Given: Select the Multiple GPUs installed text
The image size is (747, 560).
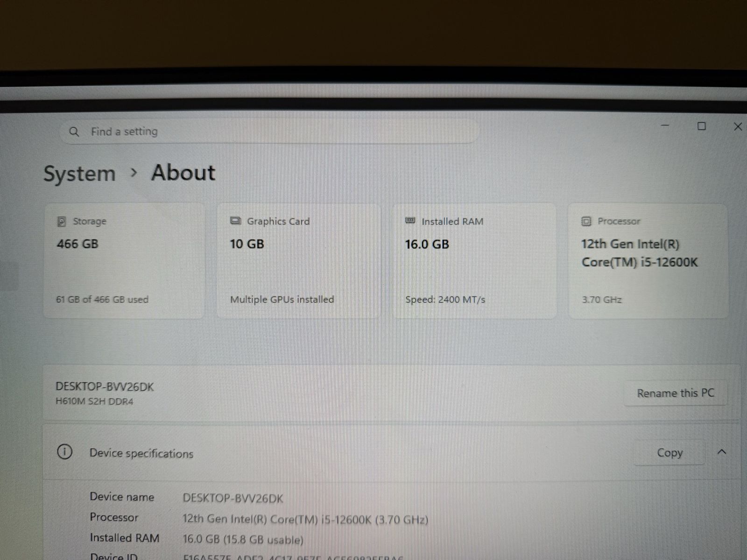Looking at the screenshot, I should pos(282,300).
